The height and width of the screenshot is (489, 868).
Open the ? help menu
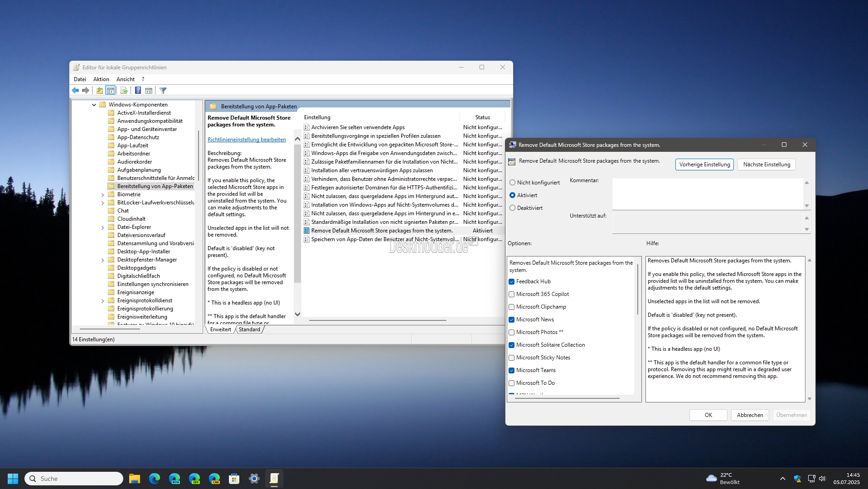[143, 79]
